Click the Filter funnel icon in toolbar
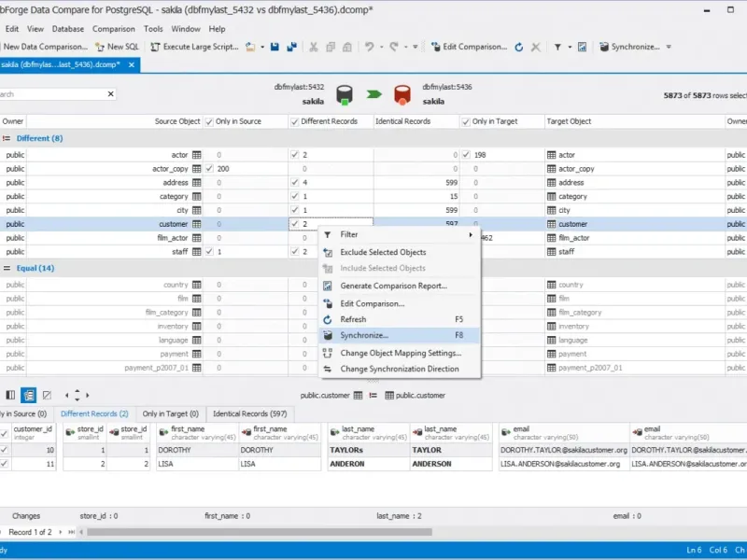This screenshot has height=560, width=747. coord(557,47)
